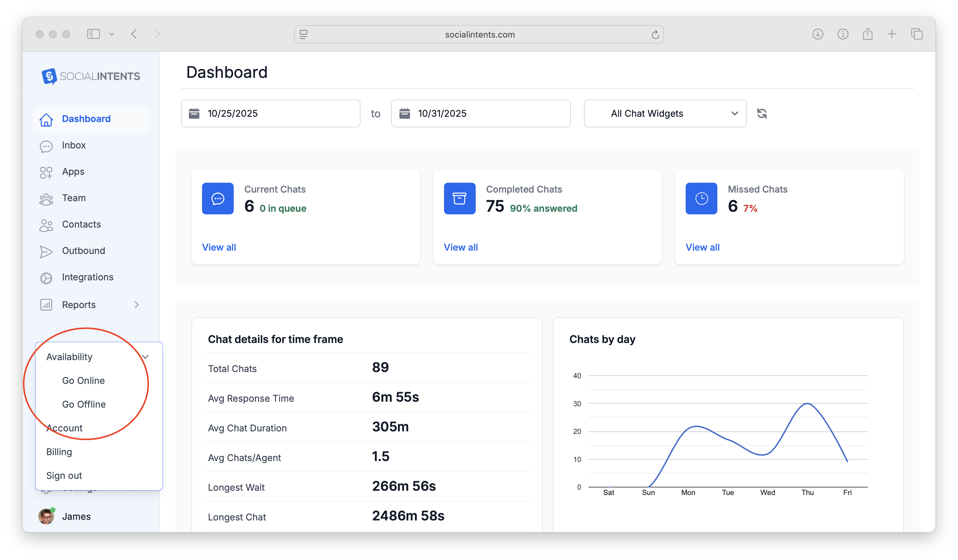Go Offline from the Availability menu
This screenshot has width=958, height=560.
84,404
